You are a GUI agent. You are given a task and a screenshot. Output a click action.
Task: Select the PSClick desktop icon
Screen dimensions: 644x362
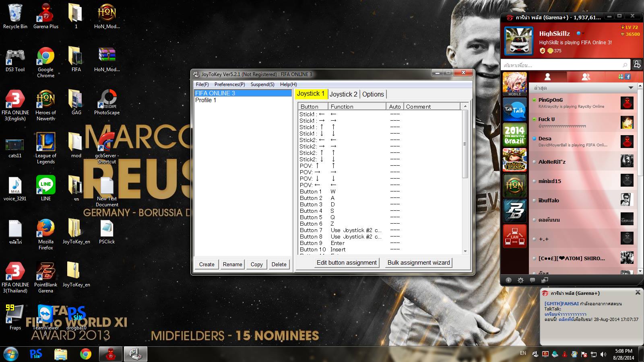107,232
